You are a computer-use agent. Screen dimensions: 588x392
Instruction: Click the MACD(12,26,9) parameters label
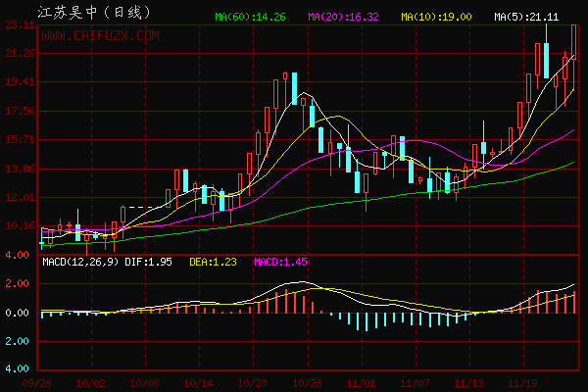[x=80, y=262]
